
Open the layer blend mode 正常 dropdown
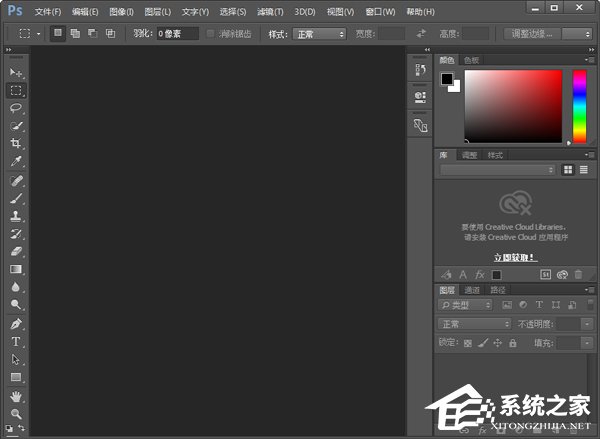click(x=475, y=324)
